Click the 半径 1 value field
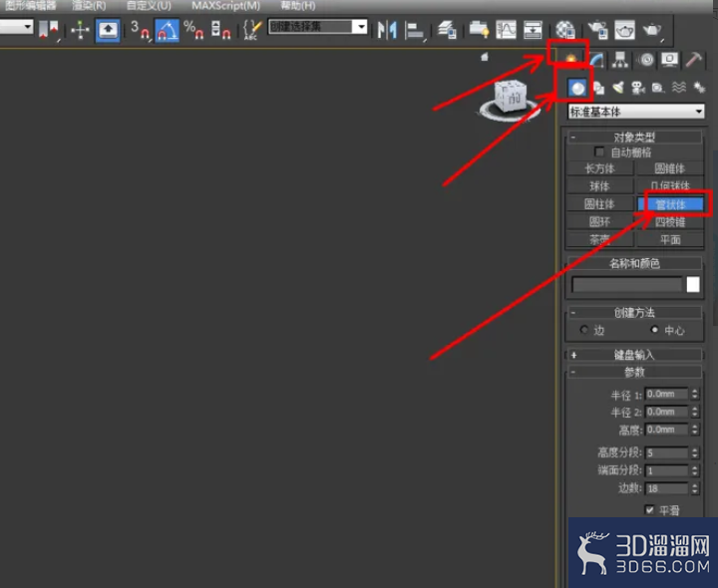The height and width of the screenshot is (588, 718). (666, 394)
